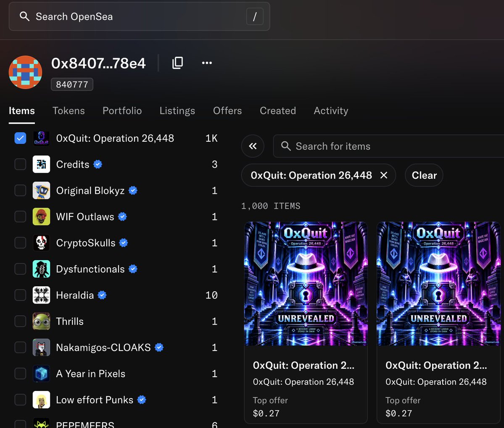
Task: Click the Heraldia item count 10
Action: tap(211, 295)
